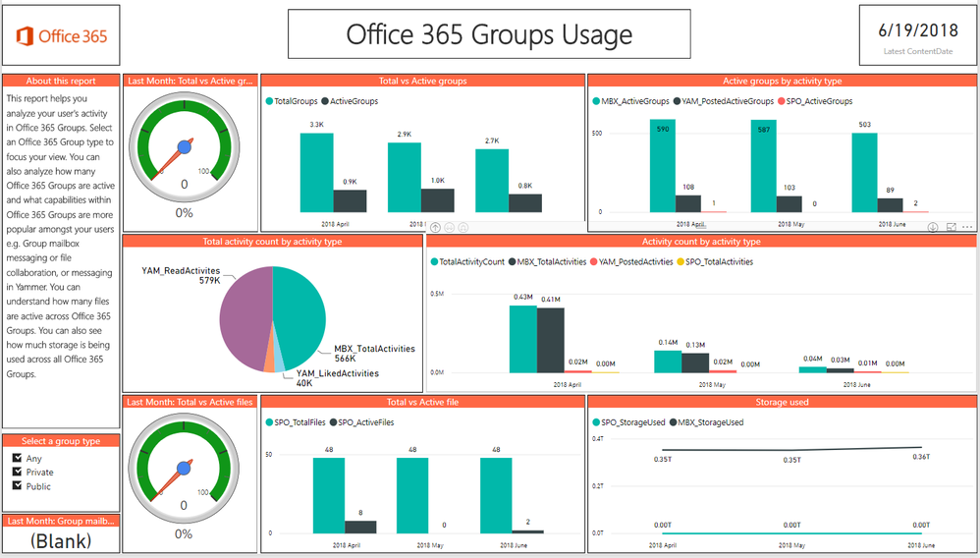
Task: Click the Office 365 Groups Usage title
Action: (x=489, y=34)
